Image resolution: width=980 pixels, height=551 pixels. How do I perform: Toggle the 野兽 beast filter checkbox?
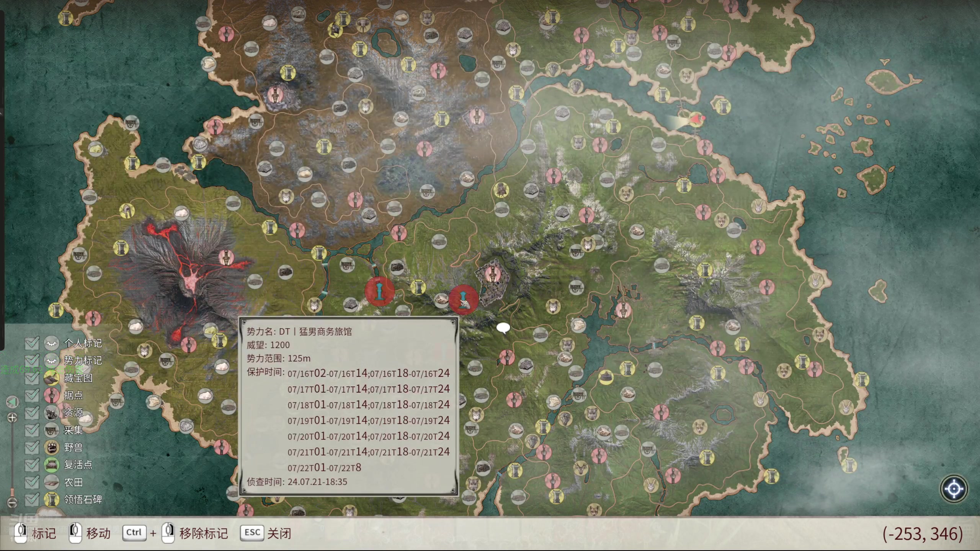click(32, 447)
